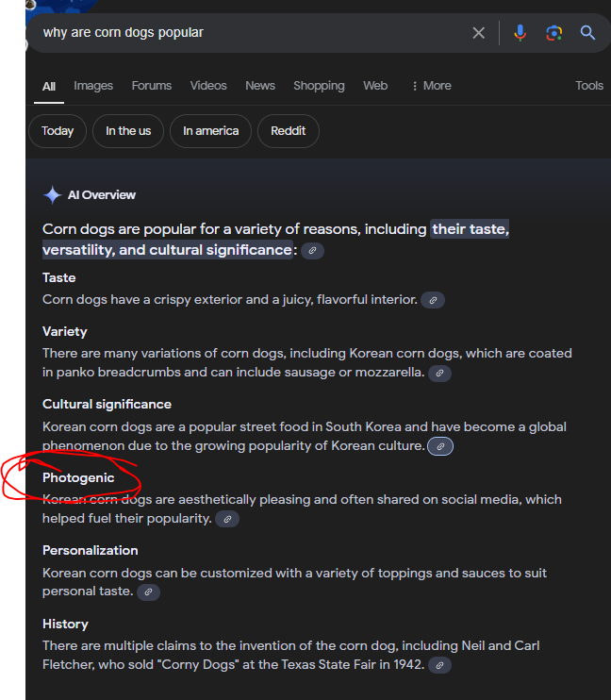Switch to the Forums tab
This screenshot has height=700, width=611.
coord(151,86)
